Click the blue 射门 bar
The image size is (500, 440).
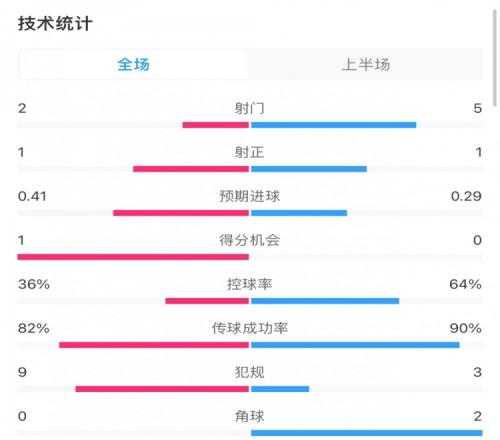click(334, 125)
